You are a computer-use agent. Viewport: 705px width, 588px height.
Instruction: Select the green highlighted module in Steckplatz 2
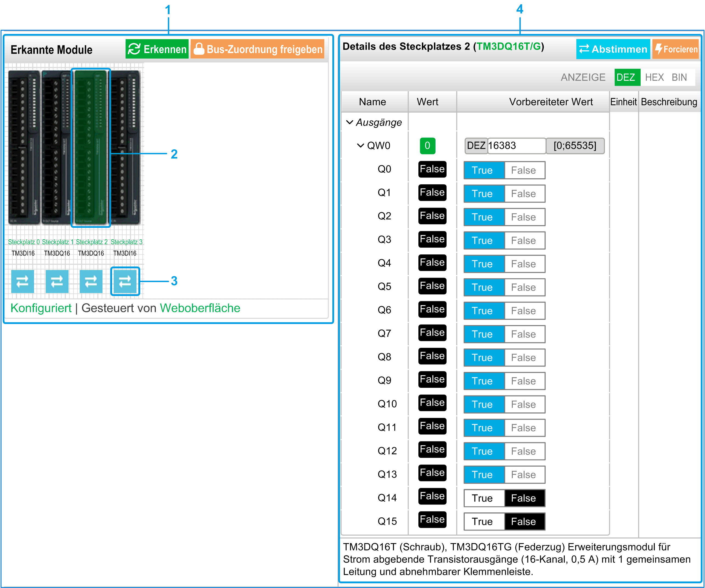coord(91,148)
